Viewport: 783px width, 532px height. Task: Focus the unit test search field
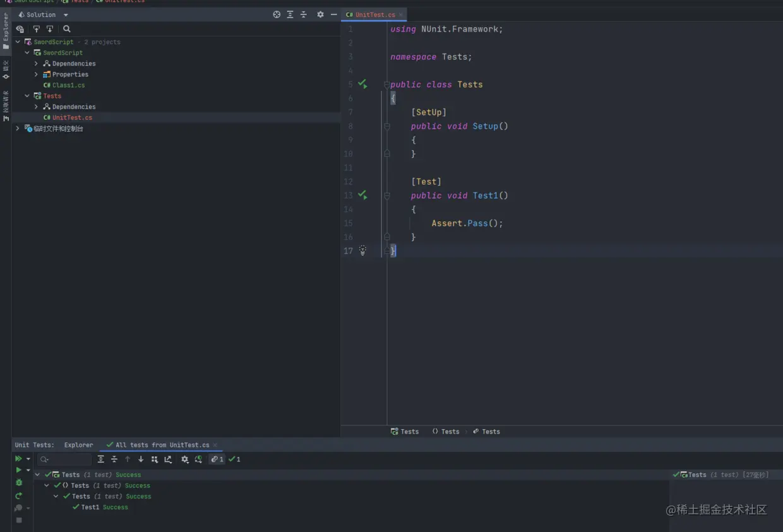point(64,459)
